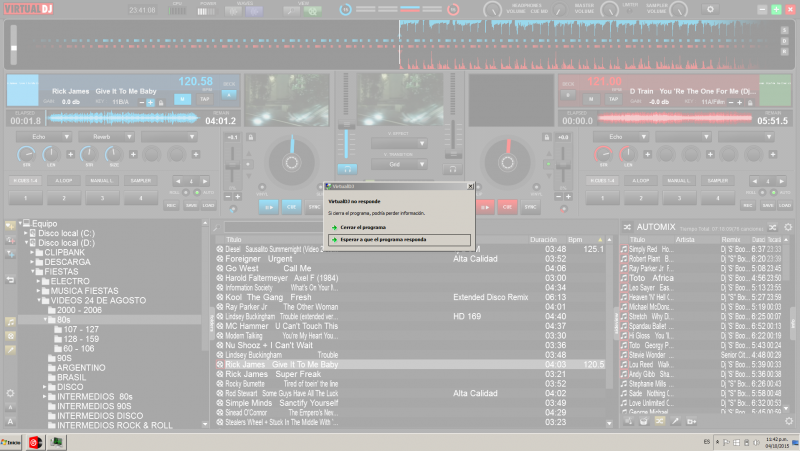Viewport: 800px width, 451px height.
Task: Collapse the VIDEOS 24 DE AGOSTO folder
Action: coord(41,300)
